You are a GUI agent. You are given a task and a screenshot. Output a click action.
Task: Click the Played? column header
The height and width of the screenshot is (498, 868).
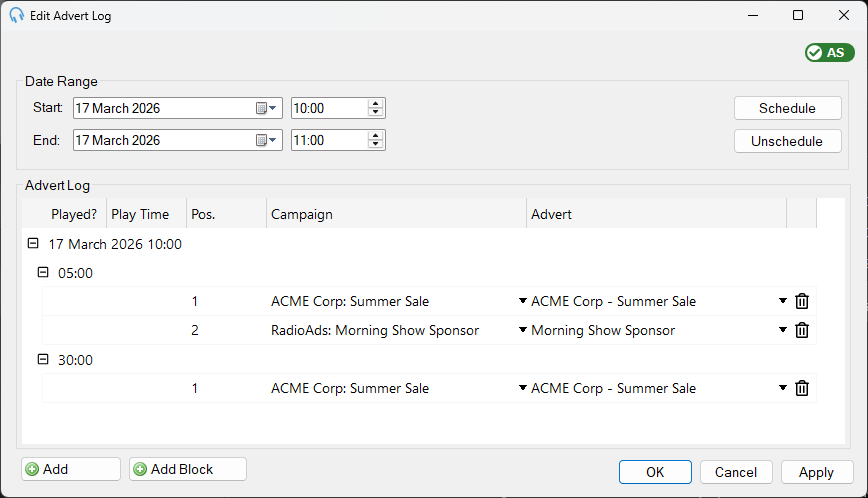coord(64,214)
